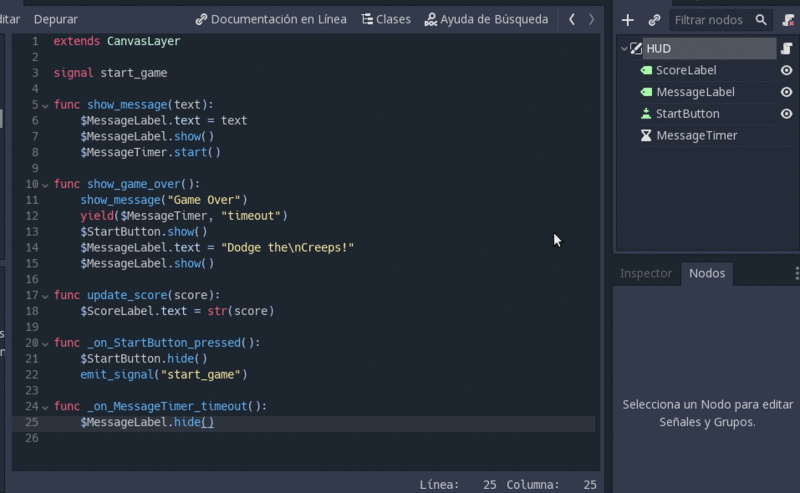Open Documentación en Línea
The image size is (800, 493).
point(271,19)
